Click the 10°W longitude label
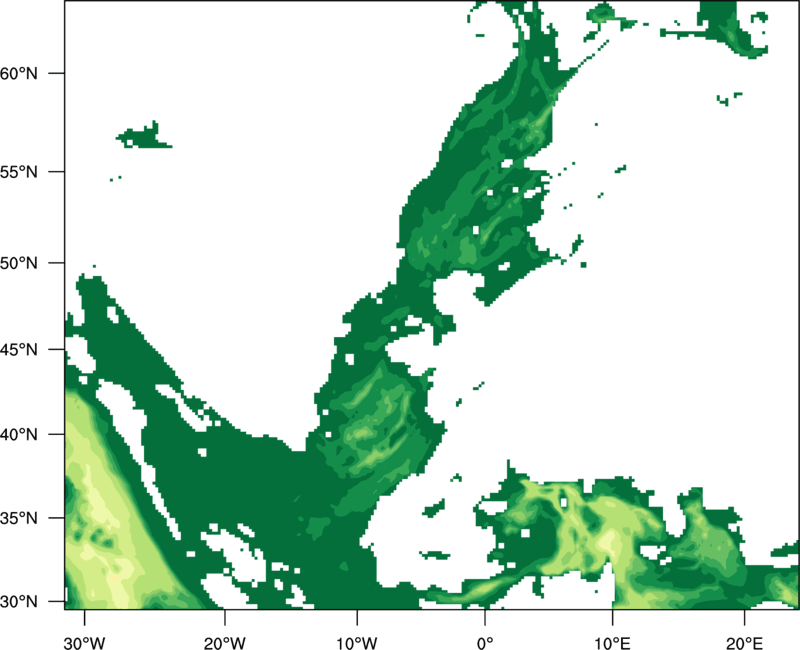 tap(356, 643)
